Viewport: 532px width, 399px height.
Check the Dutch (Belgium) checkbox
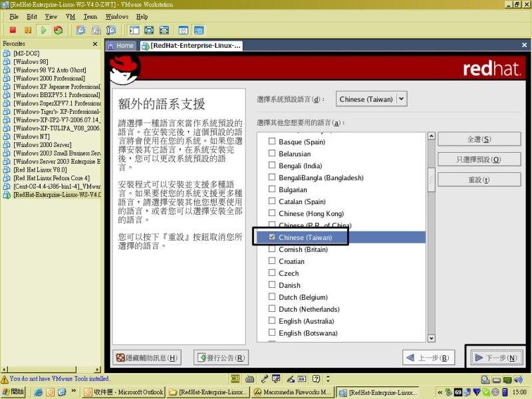[272, 297]
